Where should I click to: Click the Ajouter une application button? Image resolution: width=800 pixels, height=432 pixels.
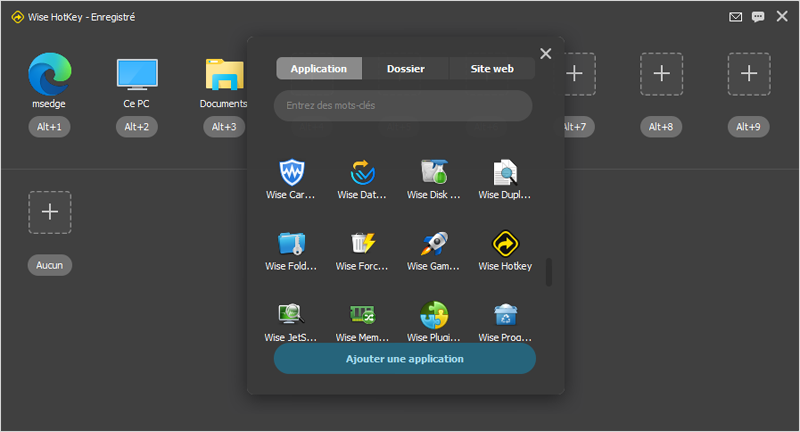click(405, 359)
